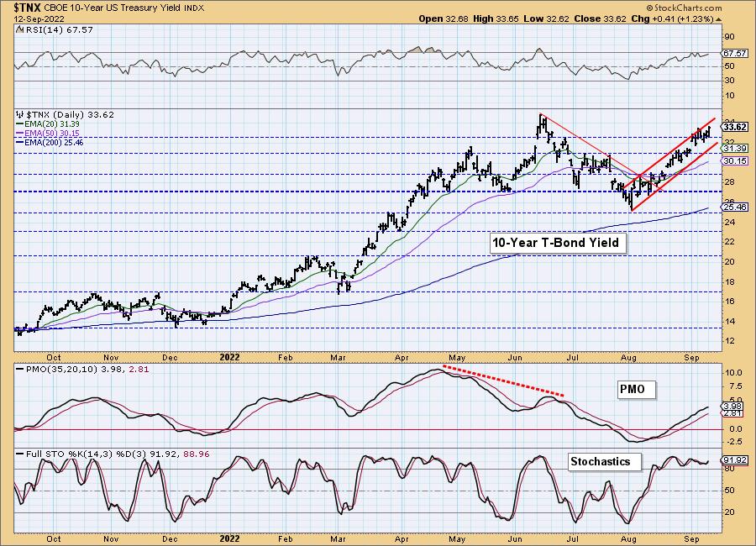Click the 'Close 33.62' value in the header
This screenshot has height=546, width=756.
(600, 18)
